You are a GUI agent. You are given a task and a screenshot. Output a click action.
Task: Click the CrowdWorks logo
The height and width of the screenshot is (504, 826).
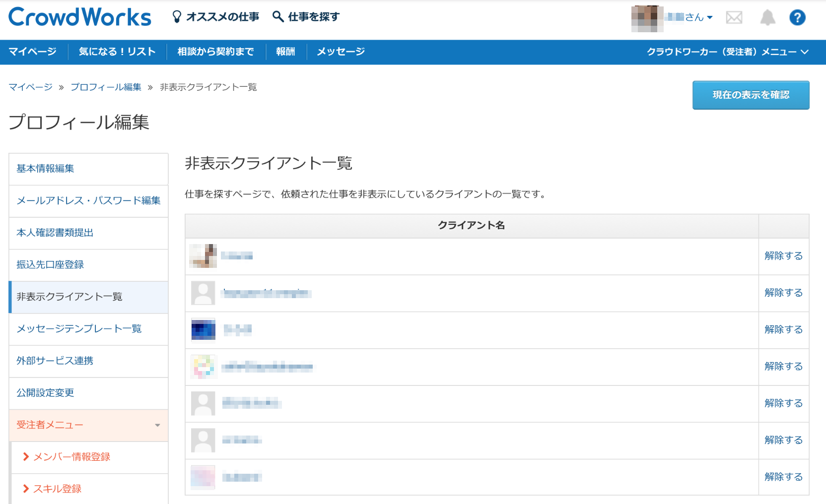79,17
